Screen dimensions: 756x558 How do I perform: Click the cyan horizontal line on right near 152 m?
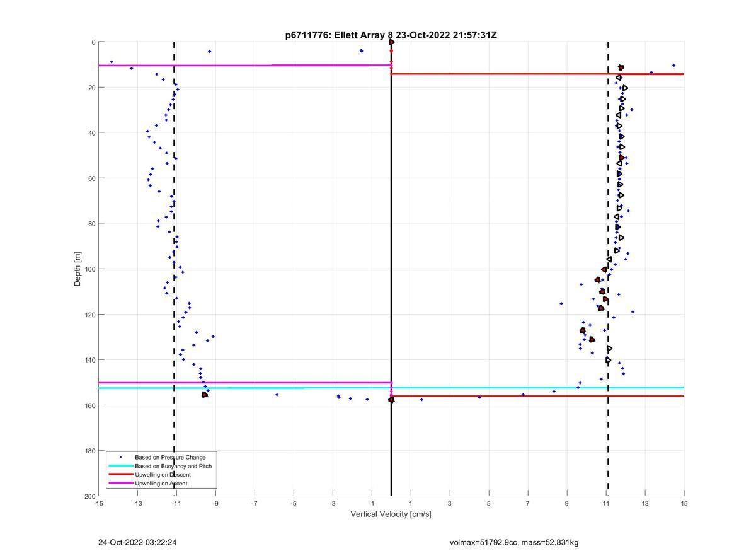pyautogui.click(x=537, y=387)
